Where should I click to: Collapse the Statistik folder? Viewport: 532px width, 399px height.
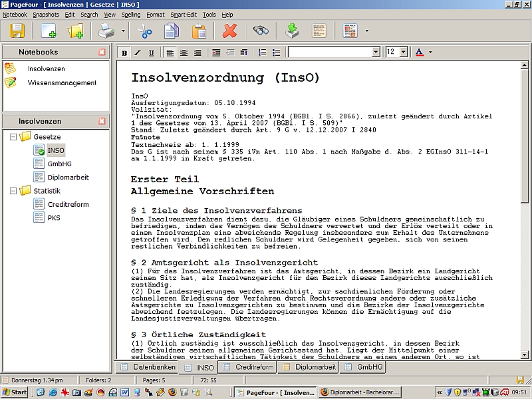pyautogui.click(x=13, y=191)
